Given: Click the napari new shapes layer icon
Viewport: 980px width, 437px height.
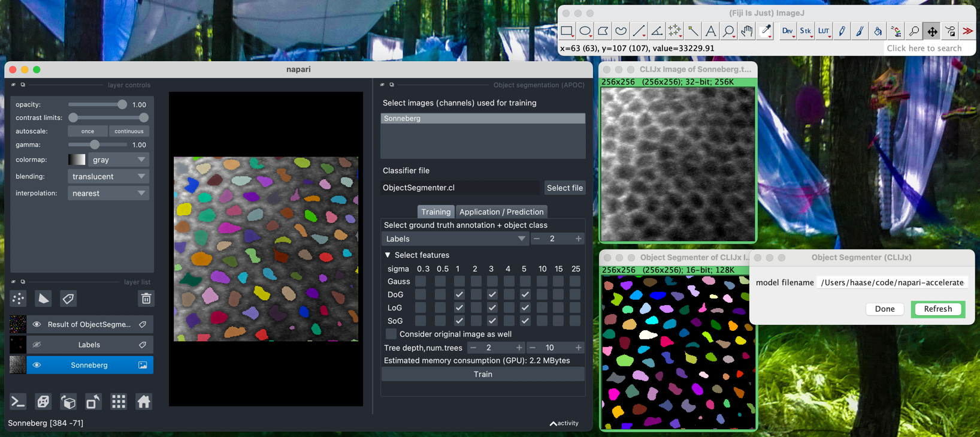Looking at the screenshot, I should point(44,299).
